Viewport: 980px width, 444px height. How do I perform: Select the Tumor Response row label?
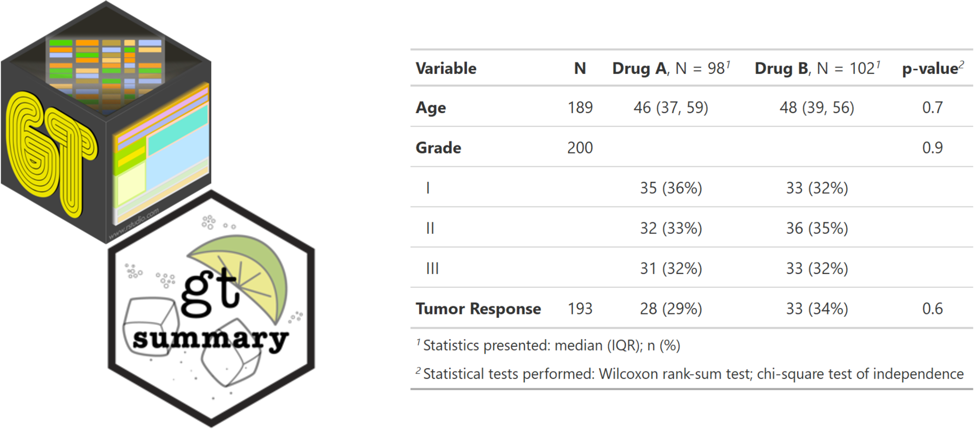pos(478,309)
